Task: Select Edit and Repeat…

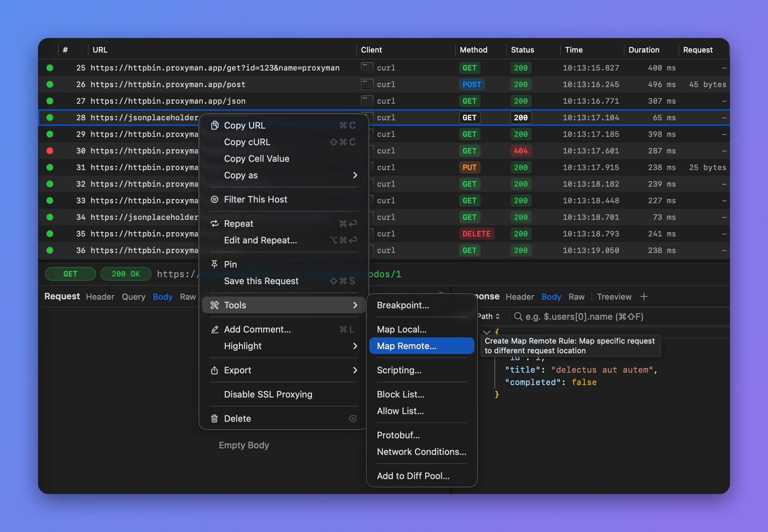Action: coord(284,240)
